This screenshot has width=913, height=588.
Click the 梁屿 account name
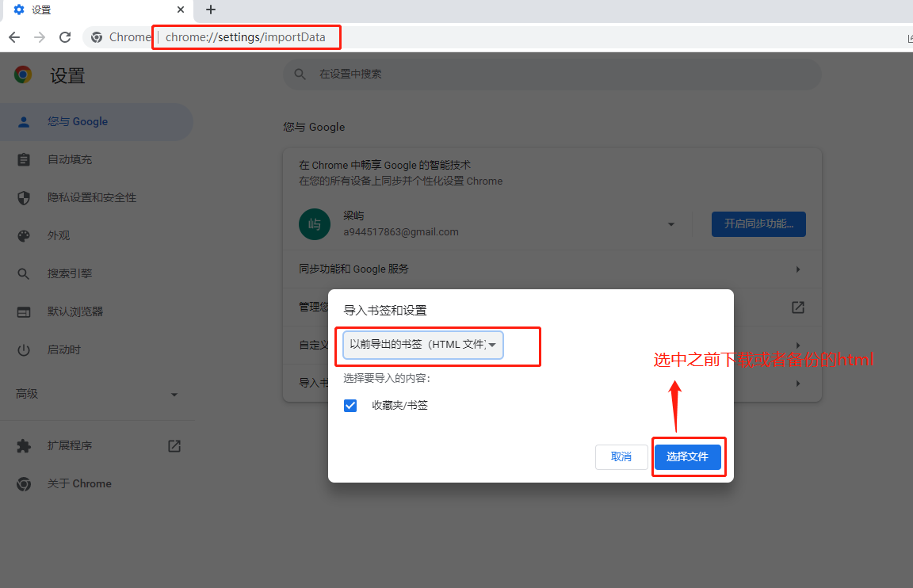click(354, 216)
